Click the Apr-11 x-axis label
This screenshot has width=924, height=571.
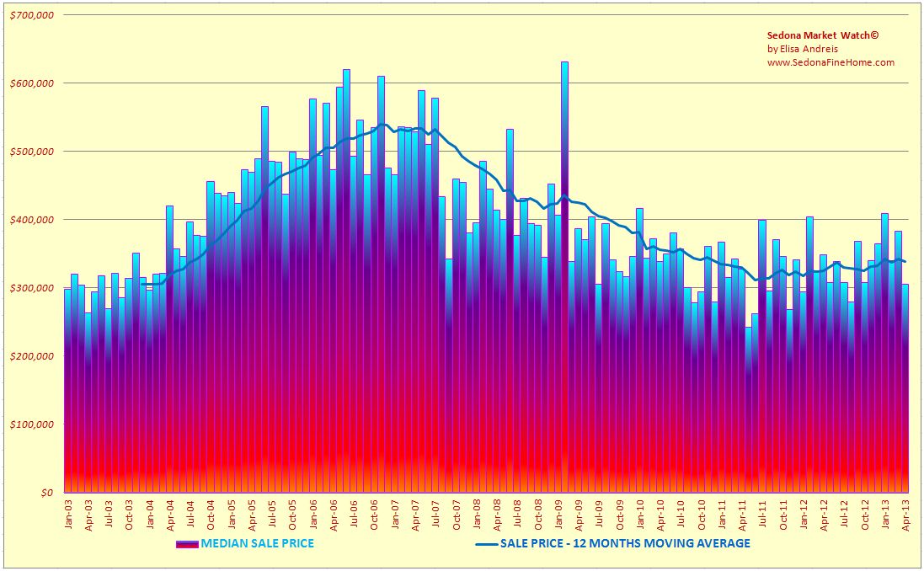743,515
